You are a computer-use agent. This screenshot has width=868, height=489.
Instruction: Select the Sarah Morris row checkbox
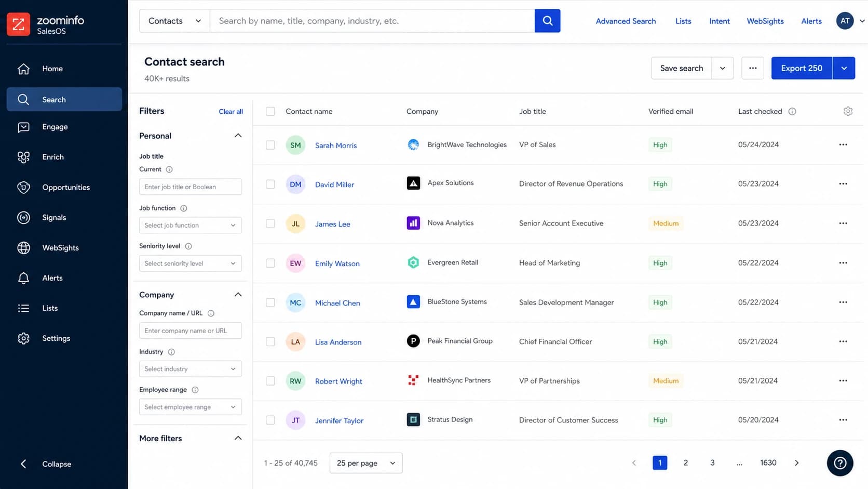click(x=270, y=145)
